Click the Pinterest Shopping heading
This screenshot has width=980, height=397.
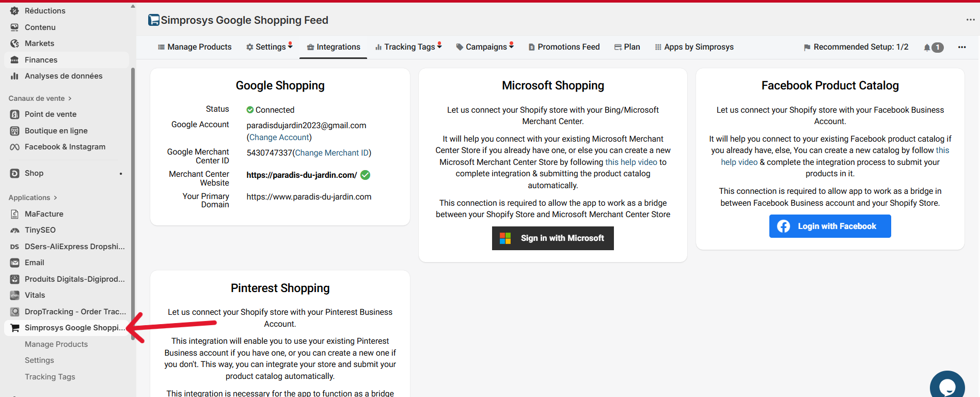coord(280,288)
